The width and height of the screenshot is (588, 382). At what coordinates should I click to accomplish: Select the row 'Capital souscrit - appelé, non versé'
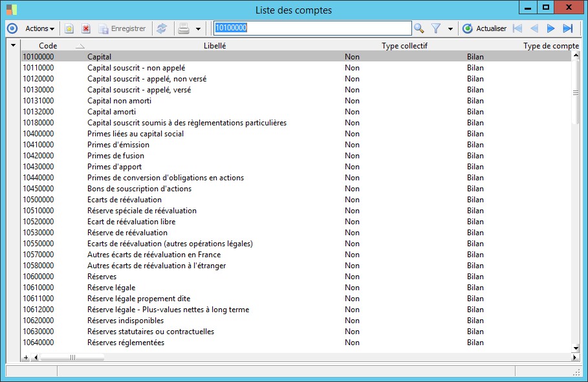(296, 79)
